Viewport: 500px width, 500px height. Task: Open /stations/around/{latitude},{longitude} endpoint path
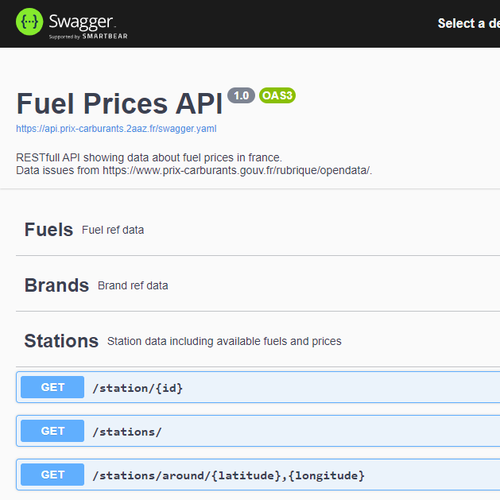(x=229, y=475)
